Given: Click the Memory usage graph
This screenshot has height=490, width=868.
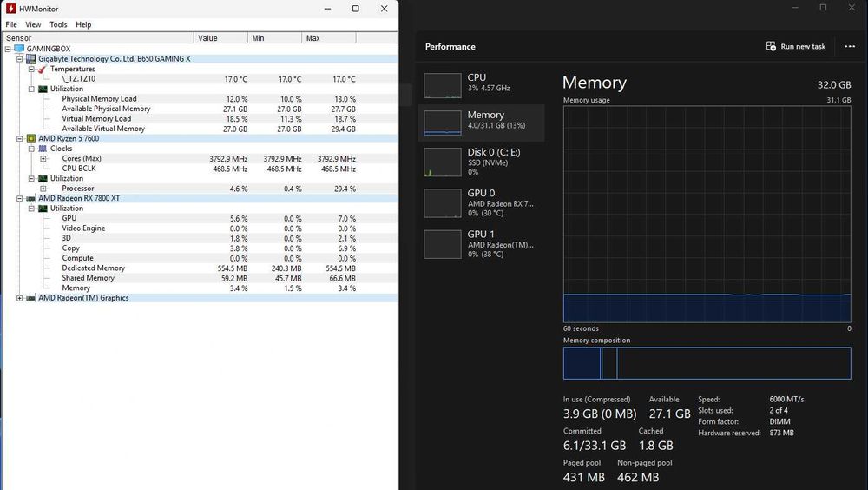Looking at the screenshot, I should click(x=707, y=214).
